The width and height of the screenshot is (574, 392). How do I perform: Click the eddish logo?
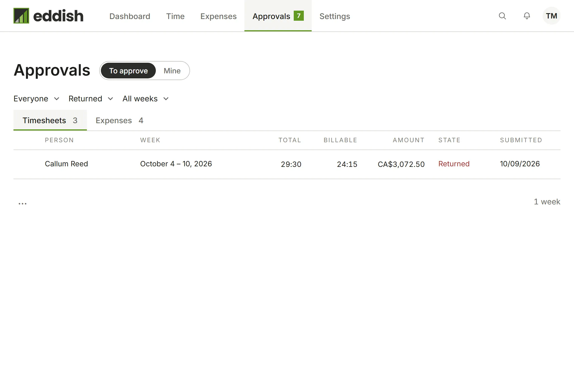click(x=48, y=16)
